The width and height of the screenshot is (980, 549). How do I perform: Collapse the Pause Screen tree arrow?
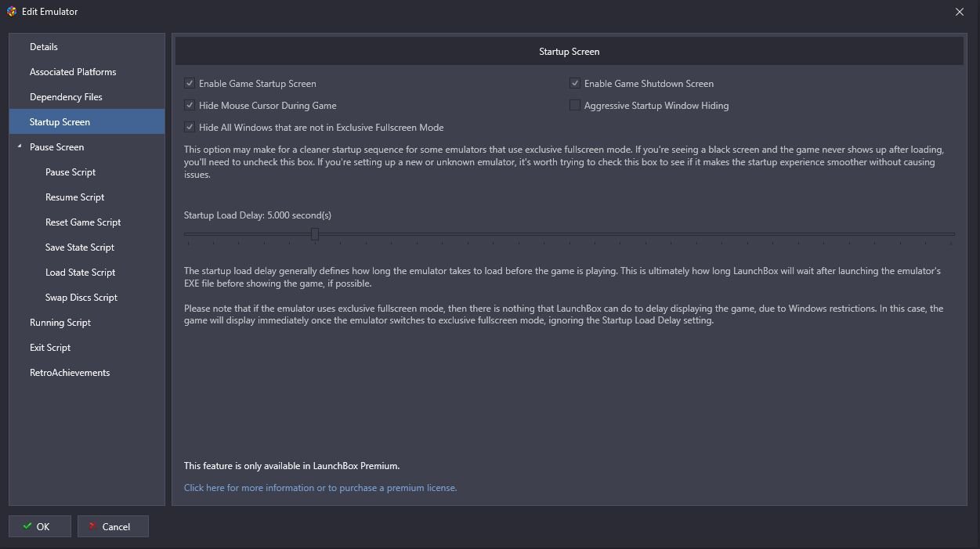pyautogui.click(x=20, y=146)
